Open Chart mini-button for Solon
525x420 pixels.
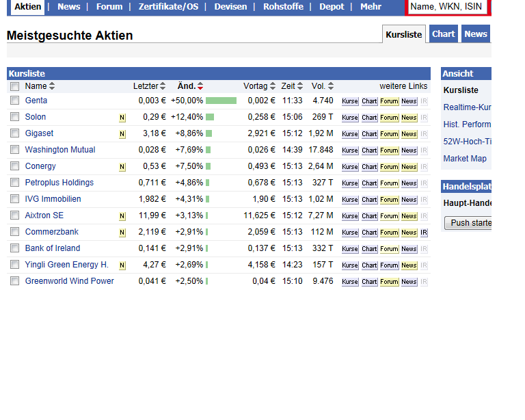click(x=369, y=118)
